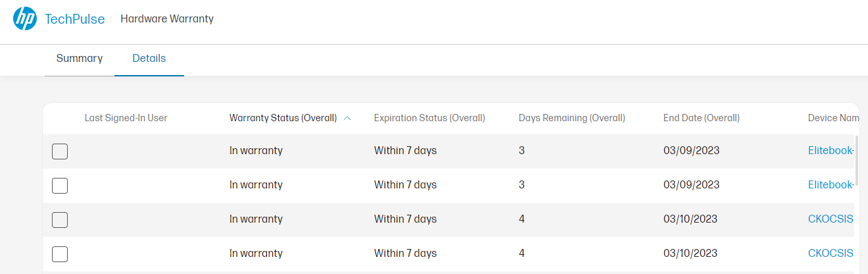The image size is (868, 274).
Task: Sort by Last Signed-In User column
Action: click(126, 119)
